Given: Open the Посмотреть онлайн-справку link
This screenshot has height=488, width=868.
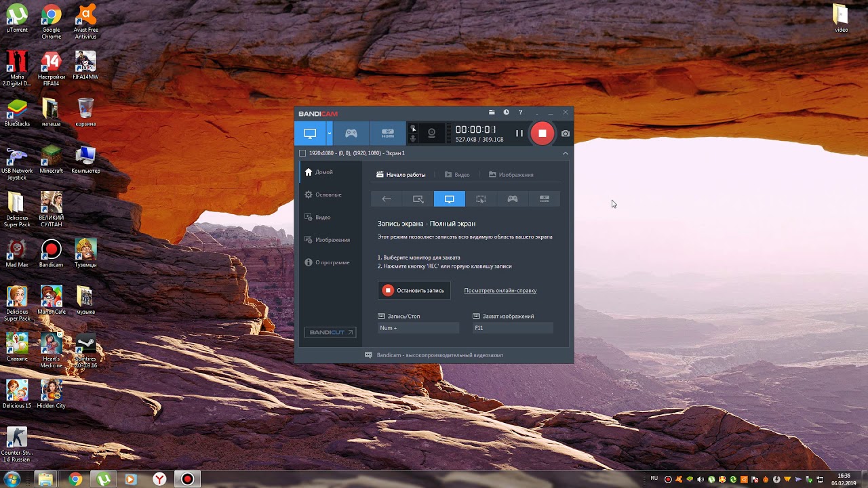Looking at the screenshot, I should click(500, 291).
